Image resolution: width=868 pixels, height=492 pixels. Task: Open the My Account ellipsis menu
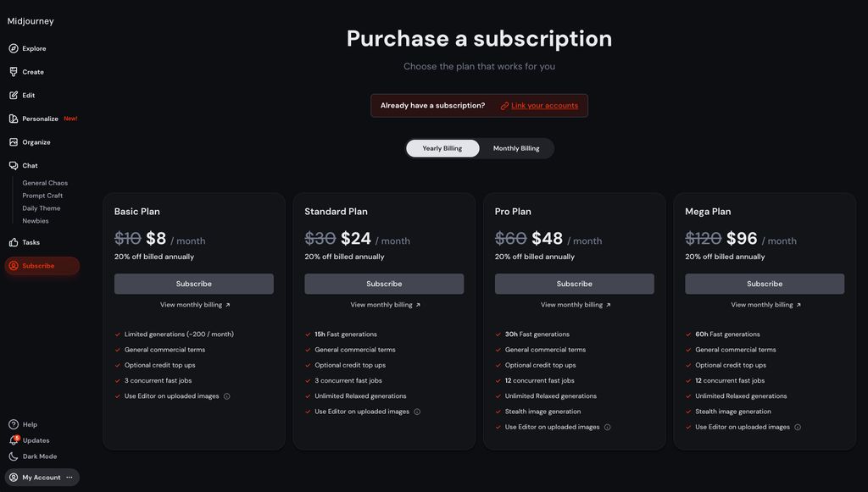click(x=70, y=478)
